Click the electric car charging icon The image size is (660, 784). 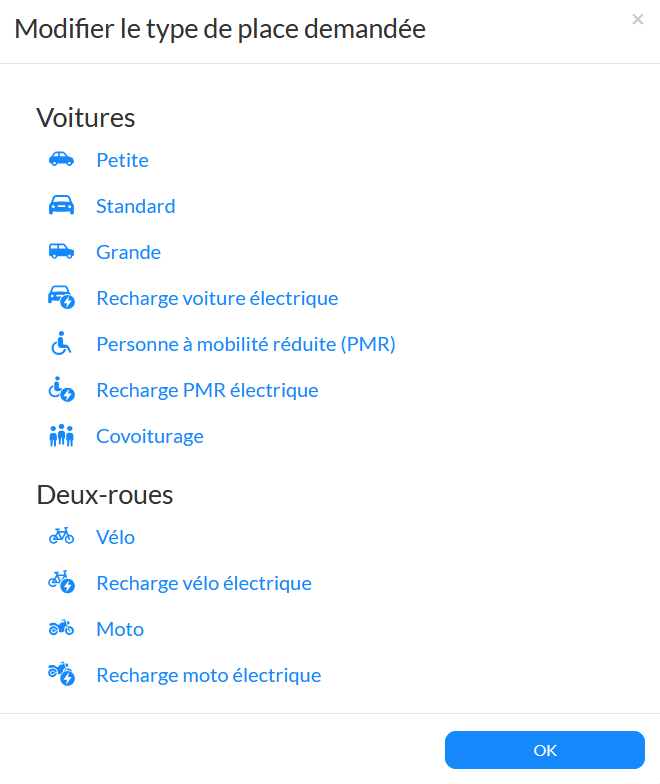tap(61, 298)
